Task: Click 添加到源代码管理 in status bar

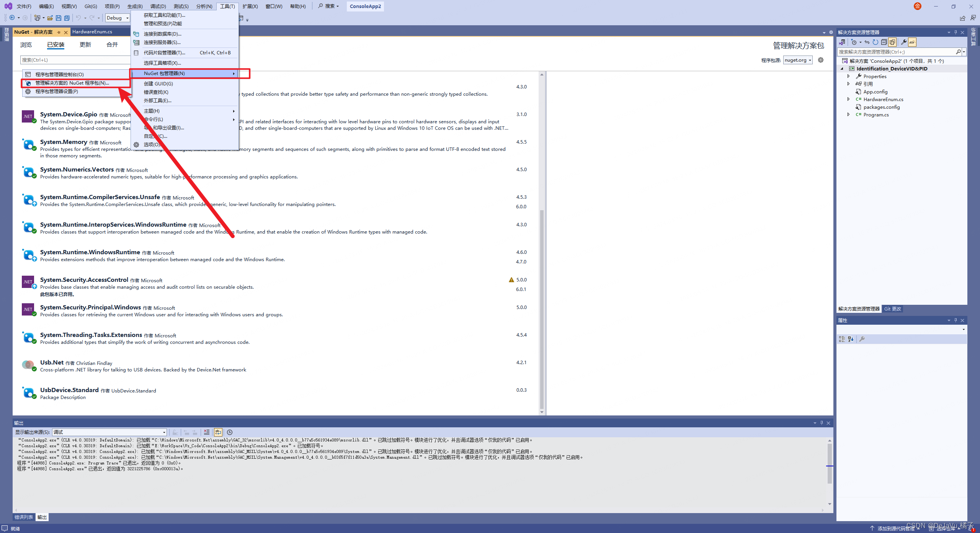Action: [x=895, y=528]
